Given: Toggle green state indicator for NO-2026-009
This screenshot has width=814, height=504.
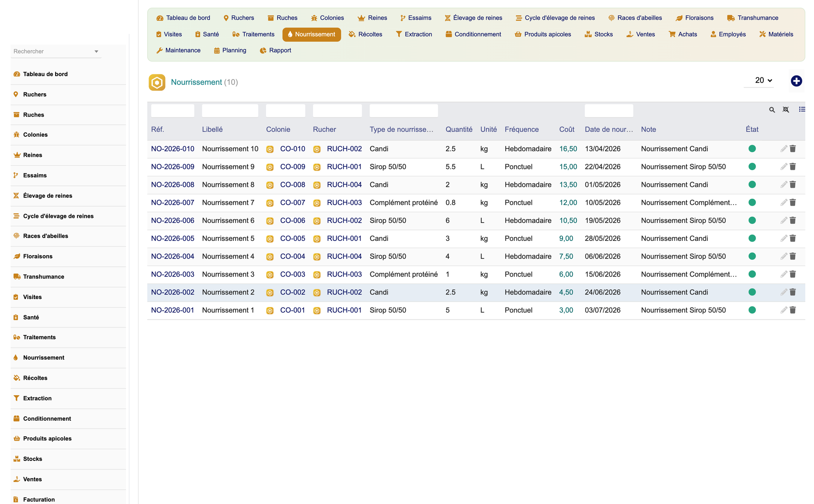Looking at the screenshot, I should point(752,166).
